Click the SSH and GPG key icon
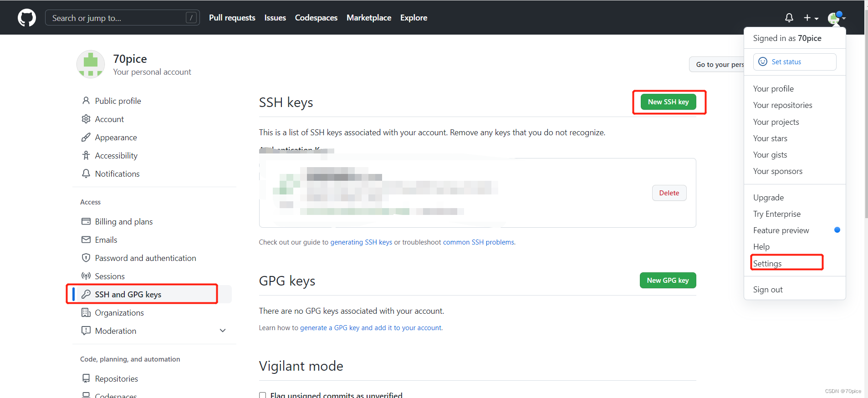This screenshot has width=868, height=398. (86, 294)
